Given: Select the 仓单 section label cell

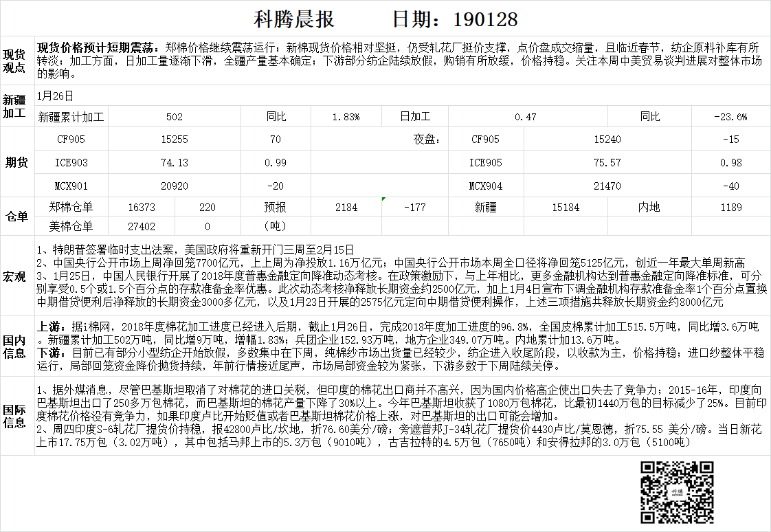Looking at the screenshot, I should (x=15, y=217).
